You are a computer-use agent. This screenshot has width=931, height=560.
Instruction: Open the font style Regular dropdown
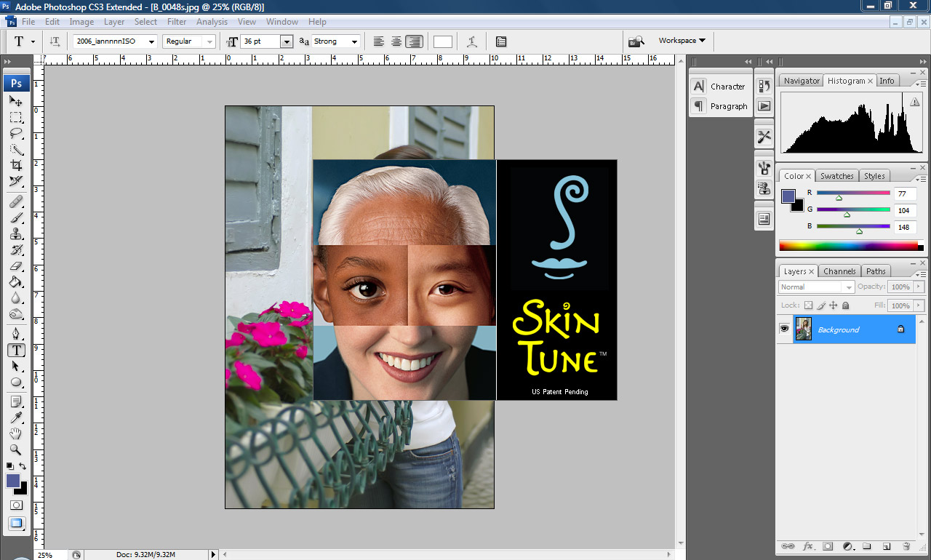pyautogui.click(x=210, y=41)
